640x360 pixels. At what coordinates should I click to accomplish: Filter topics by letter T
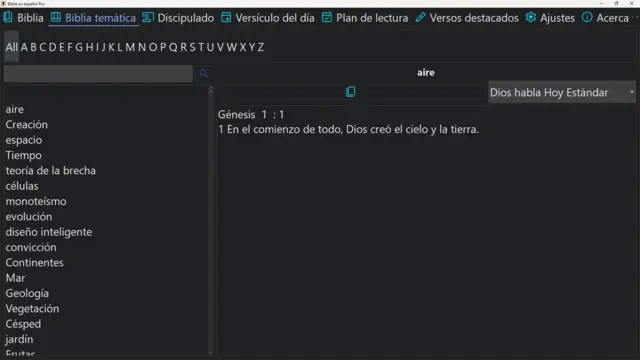201,47
